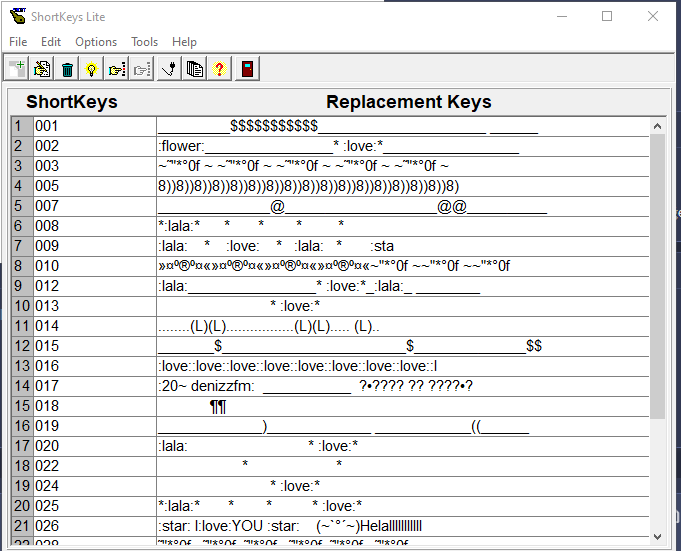Open the Help menu

(184, 42)
